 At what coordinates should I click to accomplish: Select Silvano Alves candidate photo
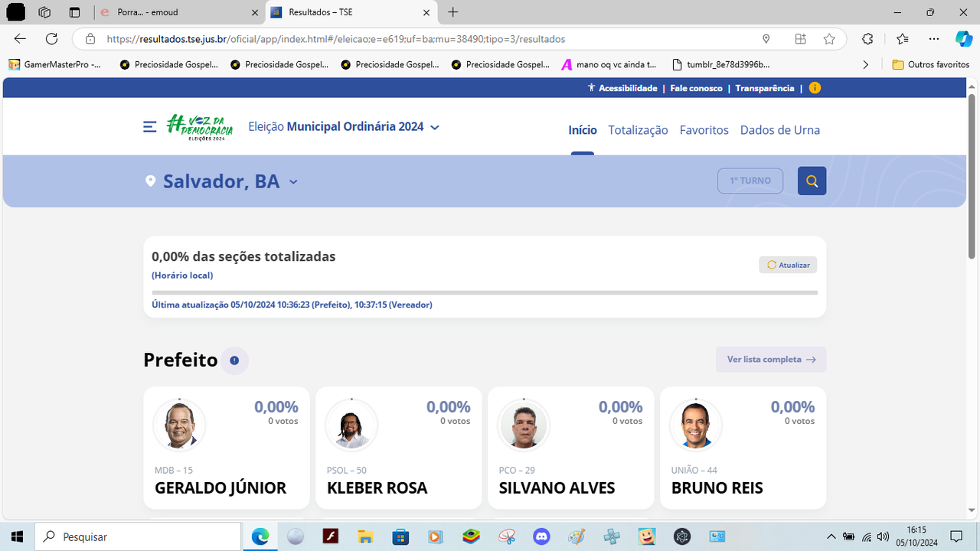(x=524, y=425)
